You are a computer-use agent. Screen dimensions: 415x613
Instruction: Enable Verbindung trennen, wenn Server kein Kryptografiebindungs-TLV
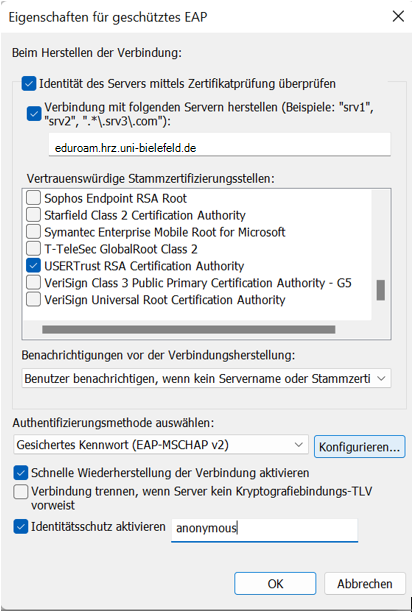[x=21, y=491]
